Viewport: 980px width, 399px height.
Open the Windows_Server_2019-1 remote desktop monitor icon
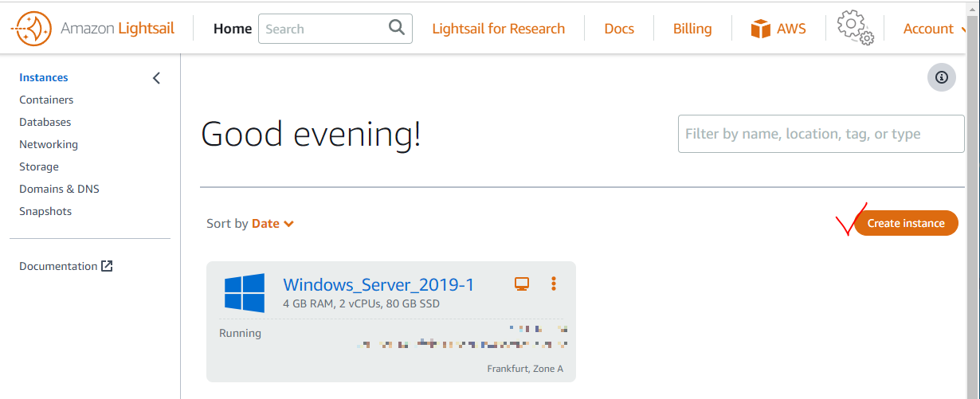pos(522,284)
